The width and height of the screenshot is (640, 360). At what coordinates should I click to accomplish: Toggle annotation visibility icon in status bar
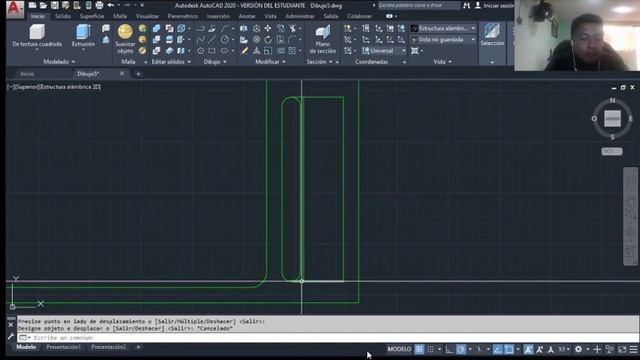tap(528, 349)
